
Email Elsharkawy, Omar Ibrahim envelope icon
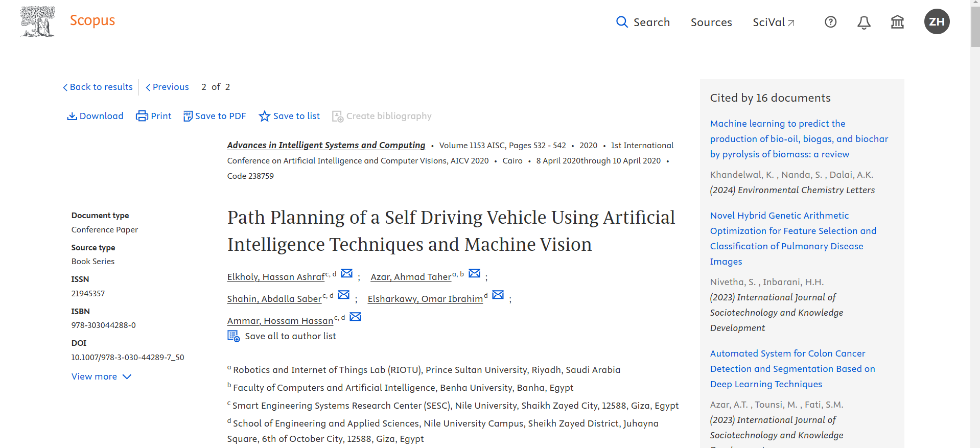click(498, 295)
